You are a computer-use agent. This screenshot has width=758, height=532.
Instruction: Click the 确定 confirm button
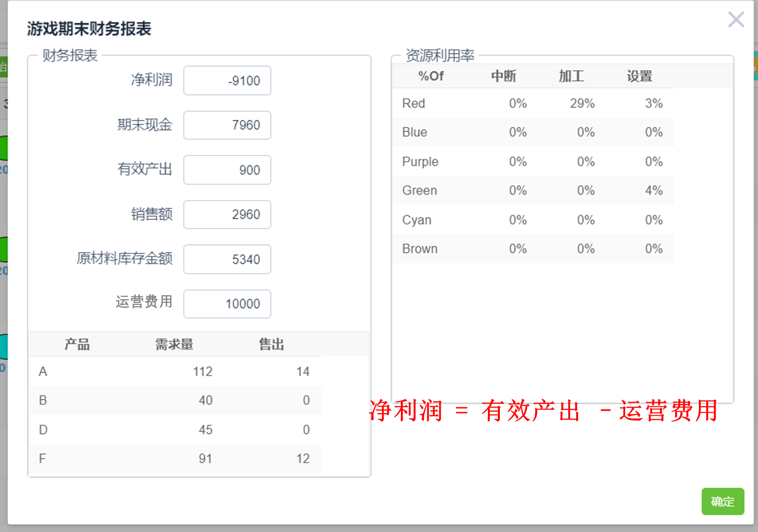click(x=722, y=502)
